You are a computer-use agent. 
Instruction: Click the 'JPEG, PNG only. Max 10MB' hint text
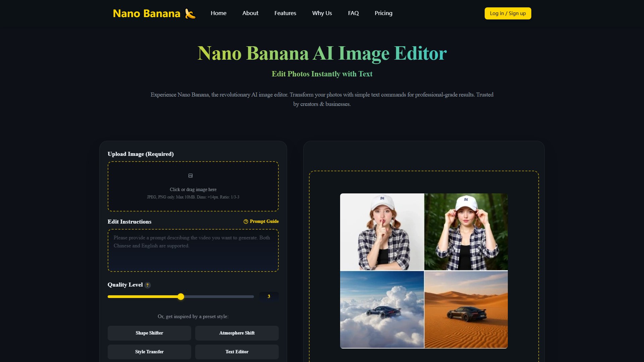click(193, 197)
